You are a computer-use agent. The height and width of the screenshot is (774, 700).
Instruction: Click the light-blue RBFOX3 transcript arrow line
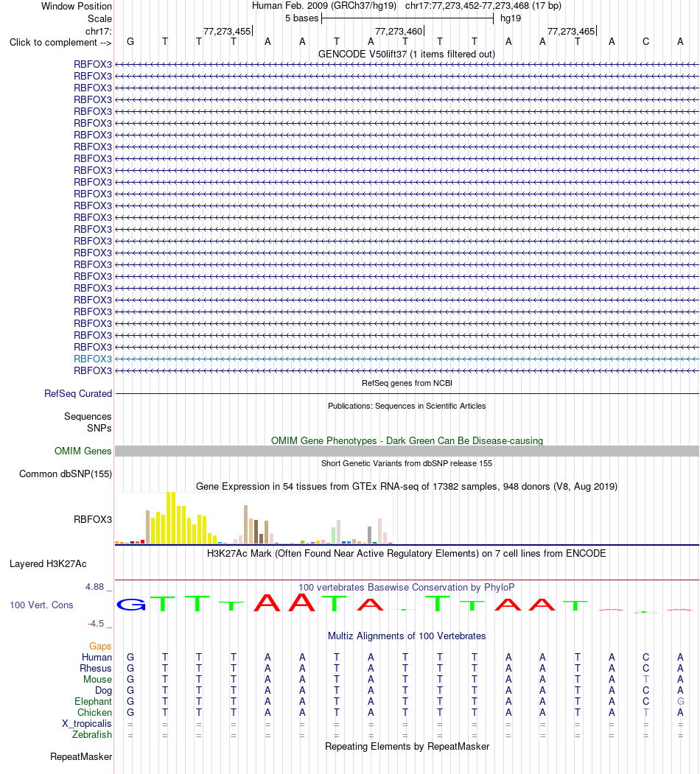(407, 359)
